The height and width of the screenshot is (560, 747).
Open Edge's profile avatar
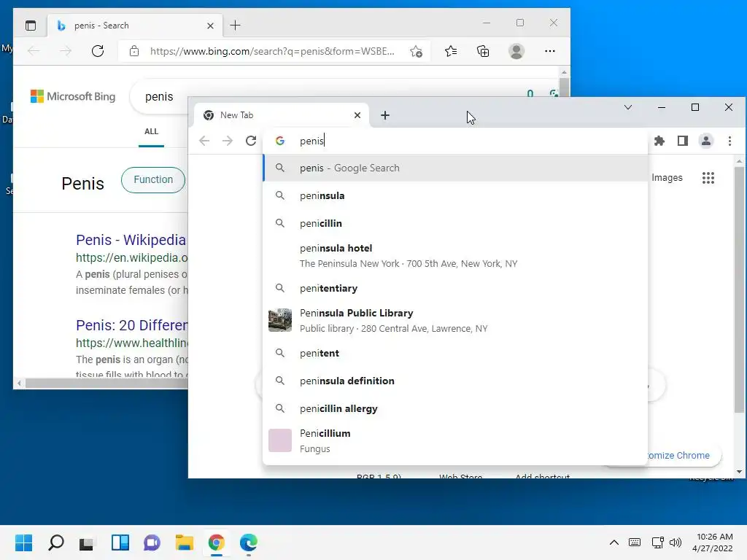tap(516, 51)
